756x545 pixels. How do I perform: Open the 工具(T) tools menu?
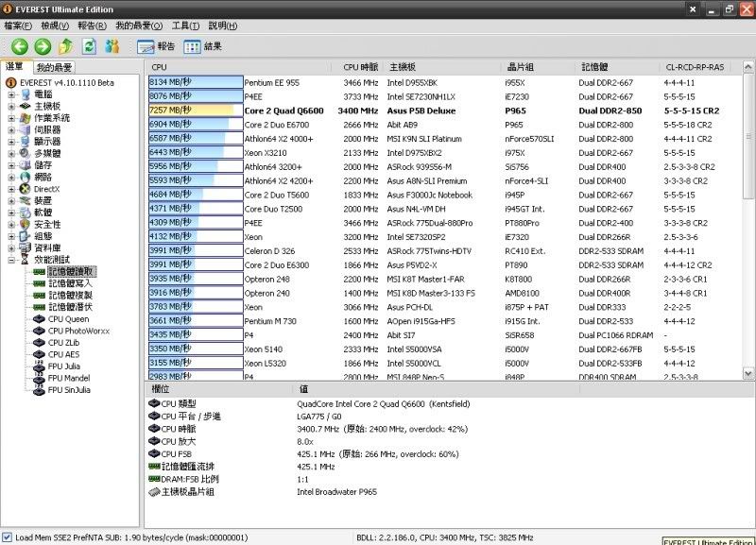pyautogui.click(x=185, y=26)
